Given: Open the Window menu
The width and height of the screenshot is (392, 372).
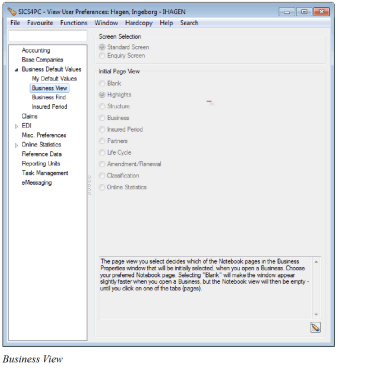Looking at the screenshot, I should 106,23.
